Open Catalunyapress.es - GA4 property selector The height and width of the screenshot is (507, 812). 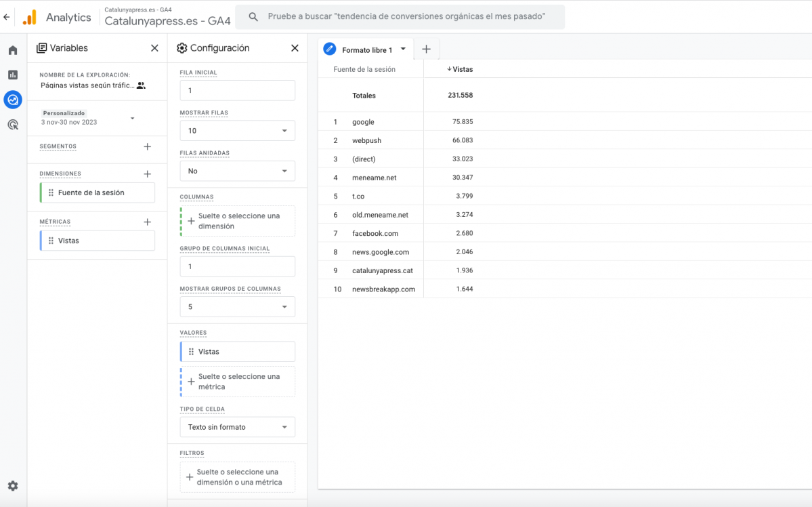[x=167, y=18]
